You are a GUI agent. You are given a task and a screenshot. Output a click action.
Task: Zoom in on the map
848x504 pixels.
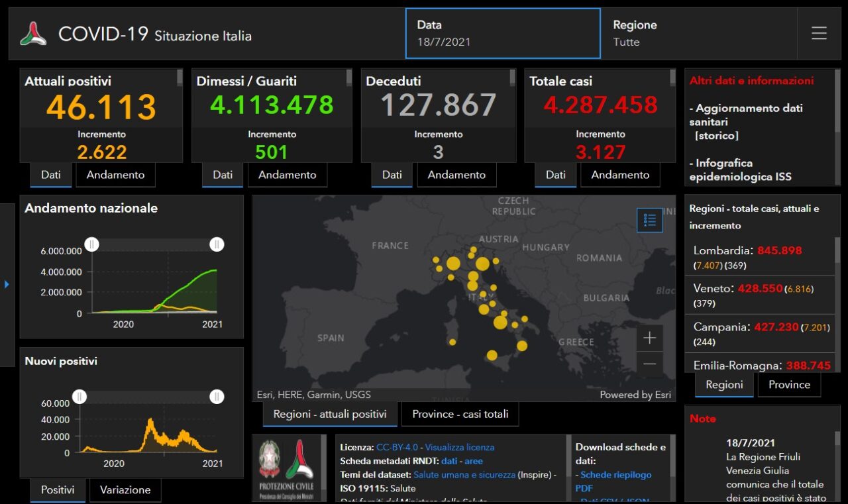[649, 338]
